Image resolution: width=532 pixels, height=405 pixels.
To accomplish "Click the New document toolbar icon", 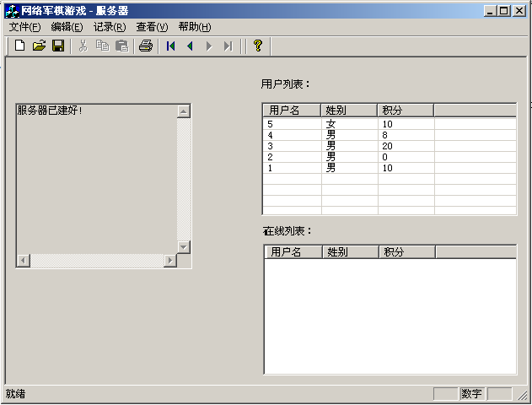I will tap(20, 46).
